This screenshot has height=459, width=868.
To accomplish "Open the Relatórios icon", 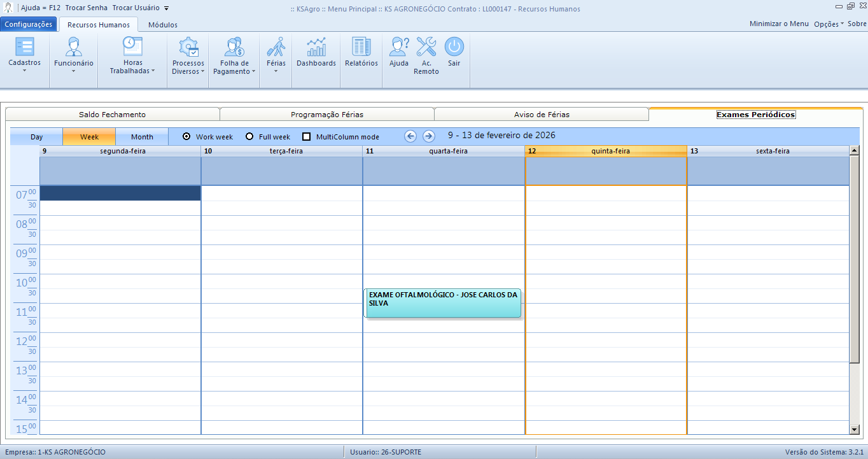I will (x=361, y=47).
